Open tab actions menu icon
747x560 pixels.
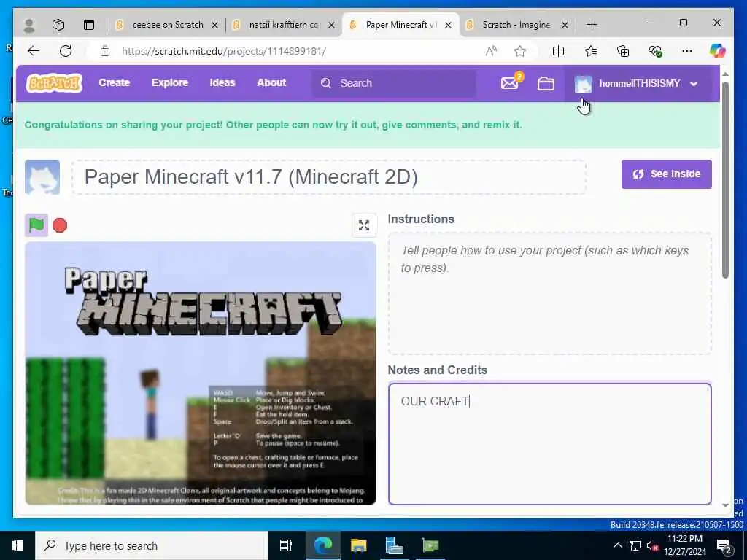[89, 25]
